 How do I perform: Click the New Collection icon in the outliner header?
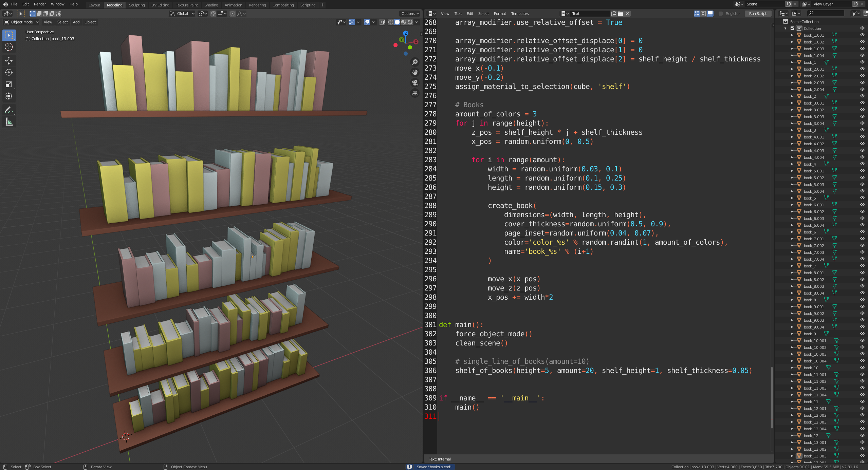865,13
